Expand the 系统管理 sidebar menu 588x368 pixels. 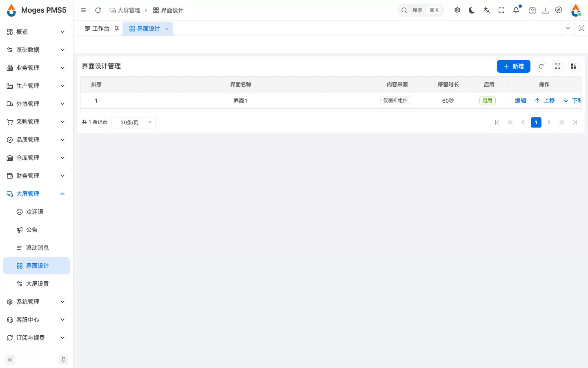pos(36,302)
